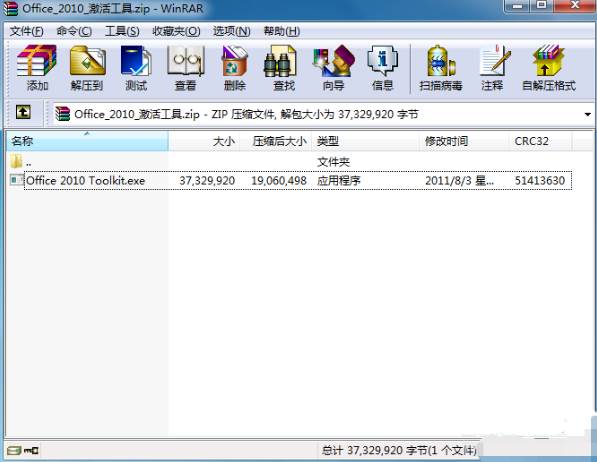597x462 pixels.
Task: Click the 扫描病毒 (Virus scan) icon
Action: point(441,68)
